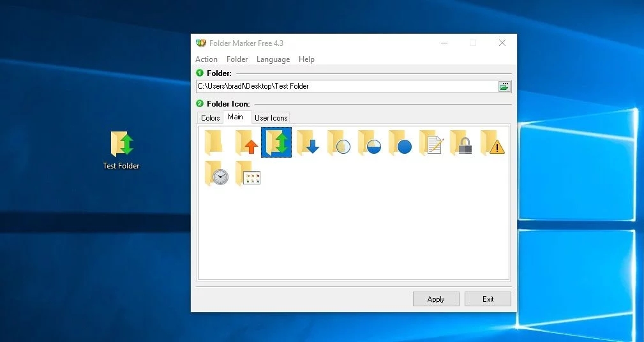Choose the orange up arrow folder icon

[246, 142]
